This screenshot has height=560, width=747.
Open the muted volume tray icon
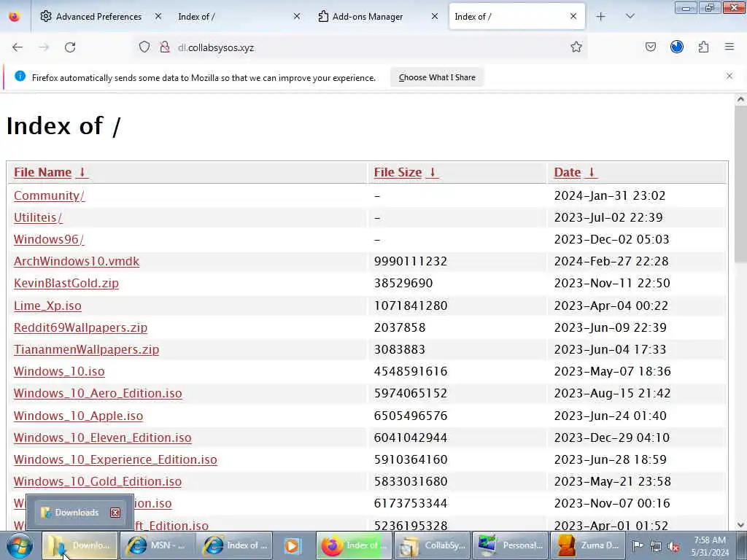click(x=673, y=546)
